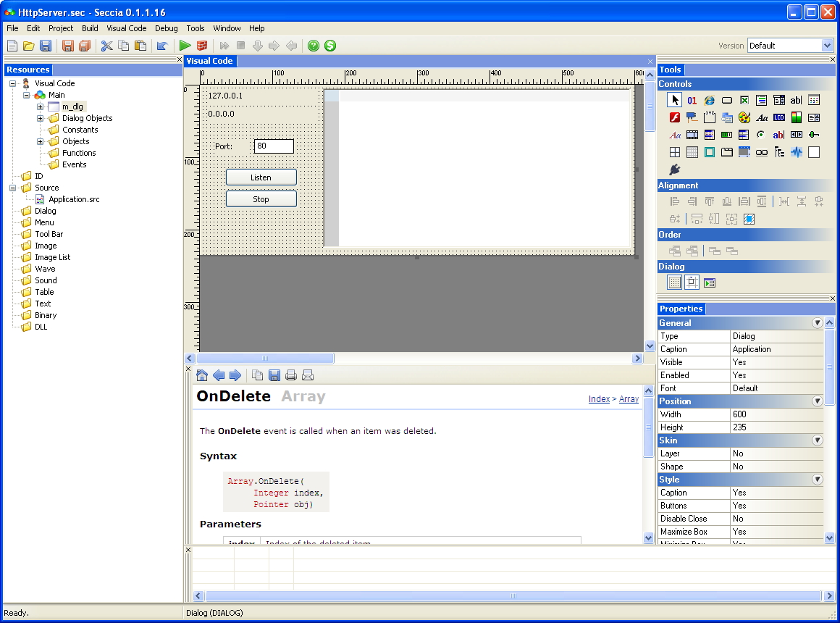Image resolution: width=840 pixels, height=623 pixels.
Task: Collapse the Visual Code tree node
Action: 13,83
